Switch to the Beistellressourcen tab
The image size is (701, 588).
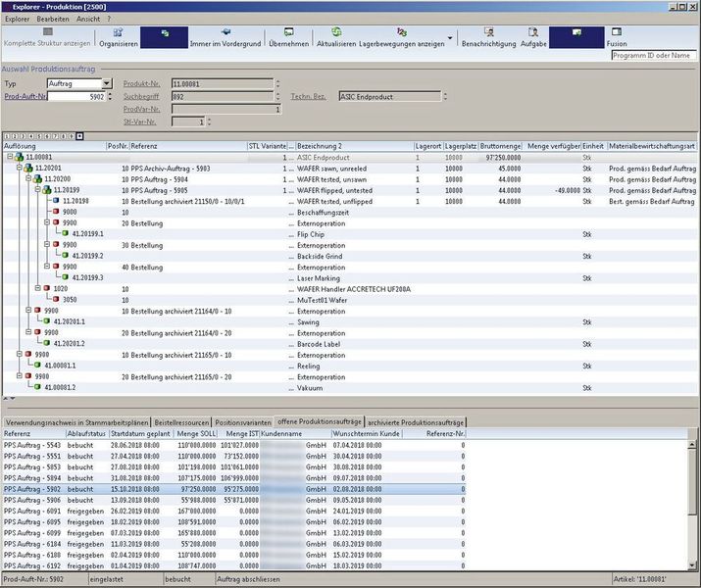click(181, 422)
